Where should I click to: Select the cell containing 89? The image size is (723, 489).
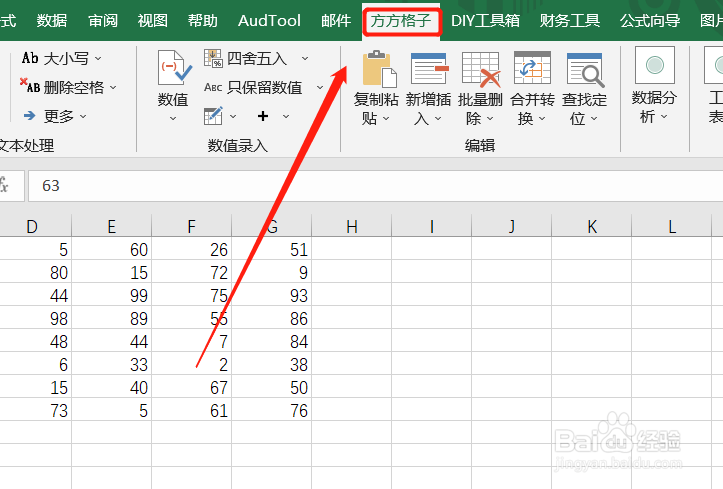coord(112,318)
